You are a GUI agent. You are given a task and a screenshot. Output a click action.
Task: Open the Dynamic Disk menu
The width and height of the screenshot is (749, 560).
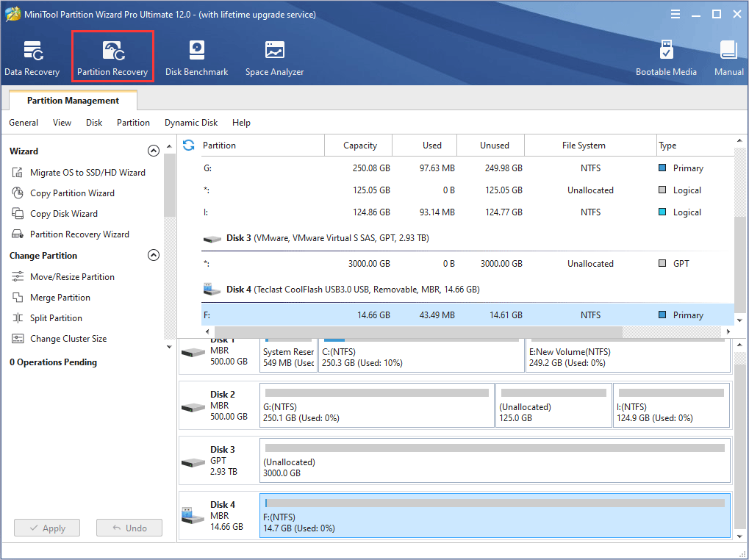tap(191, 123)
